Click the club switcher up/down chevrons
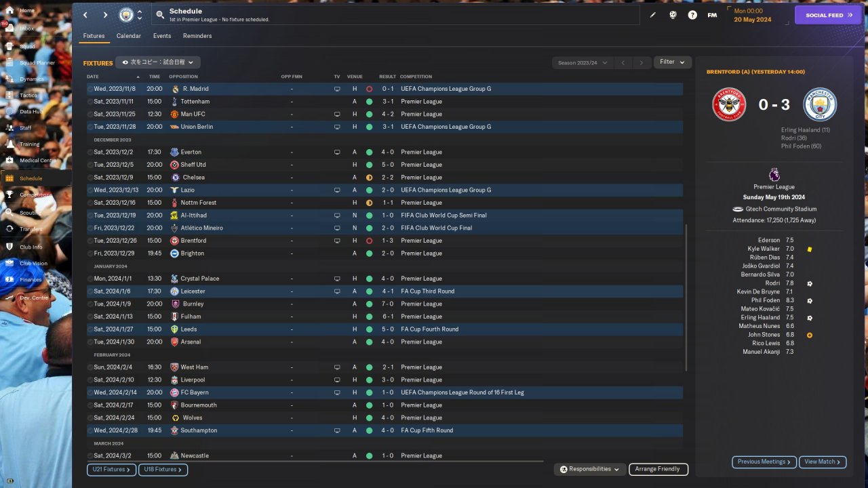 pos(140,15)
